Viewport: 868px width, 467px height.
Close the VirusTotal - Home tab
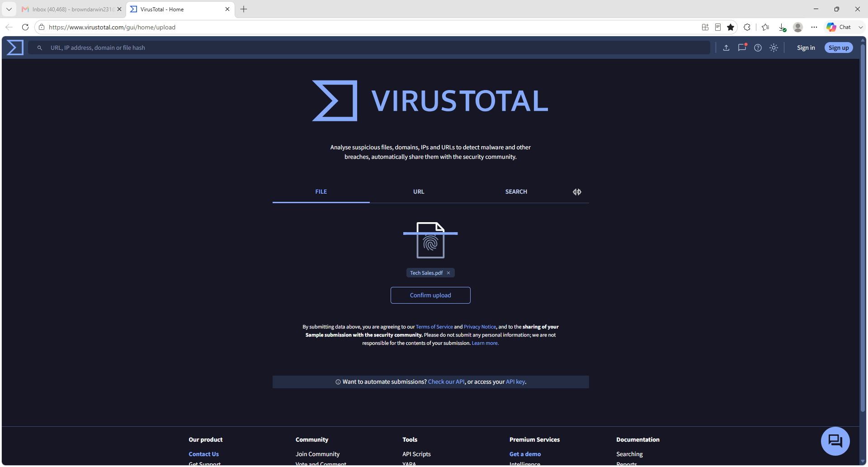227,9
